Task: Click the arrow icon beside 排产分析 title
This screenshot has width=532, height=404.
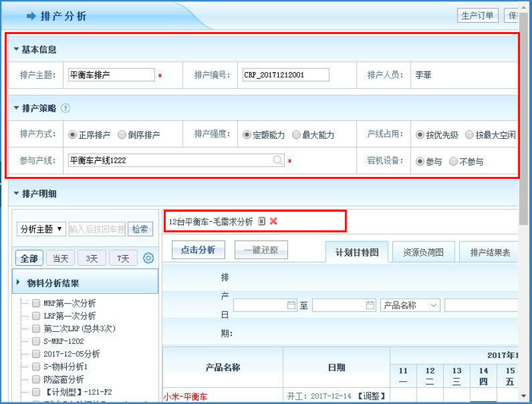Action: tap(30, 16)
